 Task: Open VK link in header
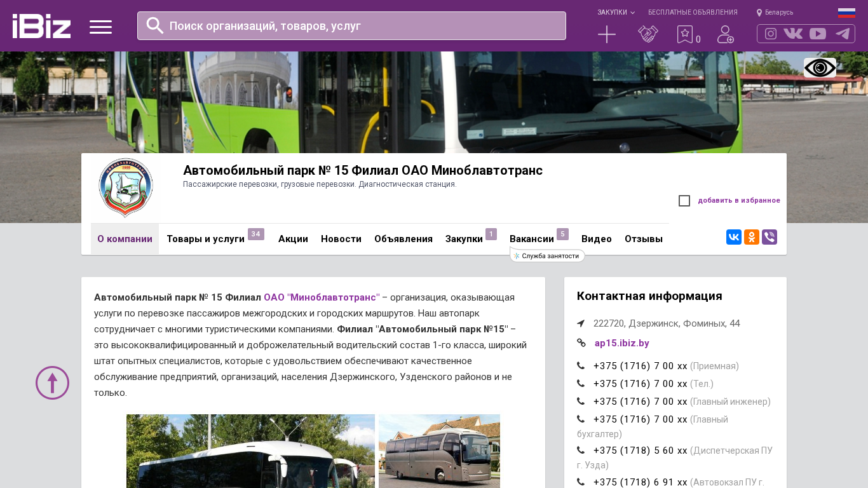pyautogui.click(x=793, y=34)
